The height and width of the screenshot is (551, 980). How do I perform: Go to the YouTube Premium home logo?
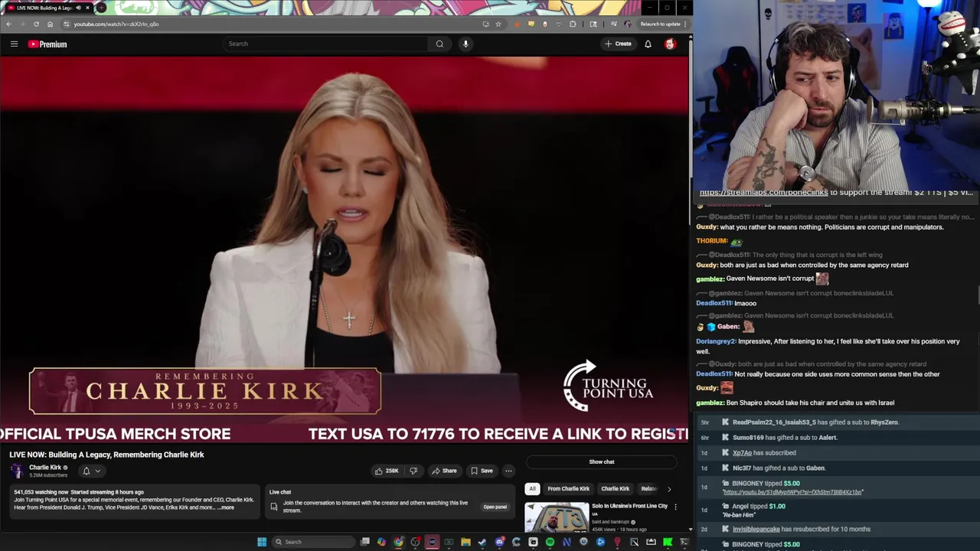coord(47,44)
